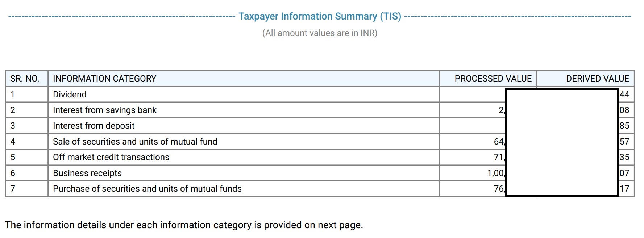The height and width of the screenshot is (238, 644).
Task: Click "Sale of securities and units of mutual fund"
Action: click(x=135, y=142)
